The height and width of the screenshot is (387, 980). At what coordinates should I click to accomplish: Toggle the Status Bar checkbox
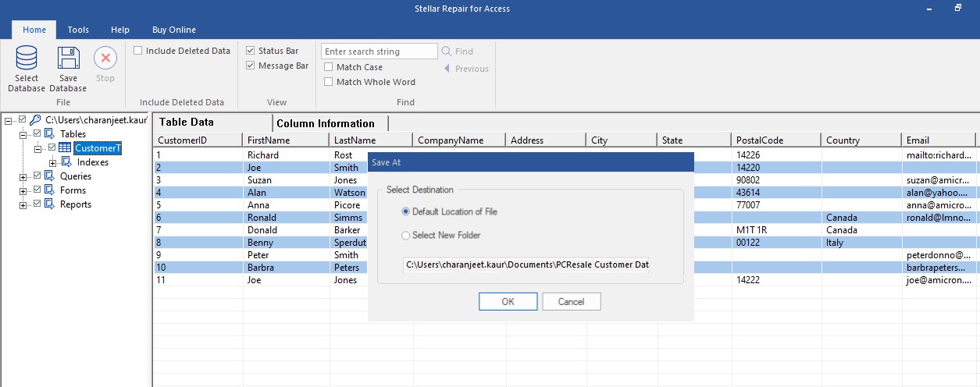pos(250,51)
